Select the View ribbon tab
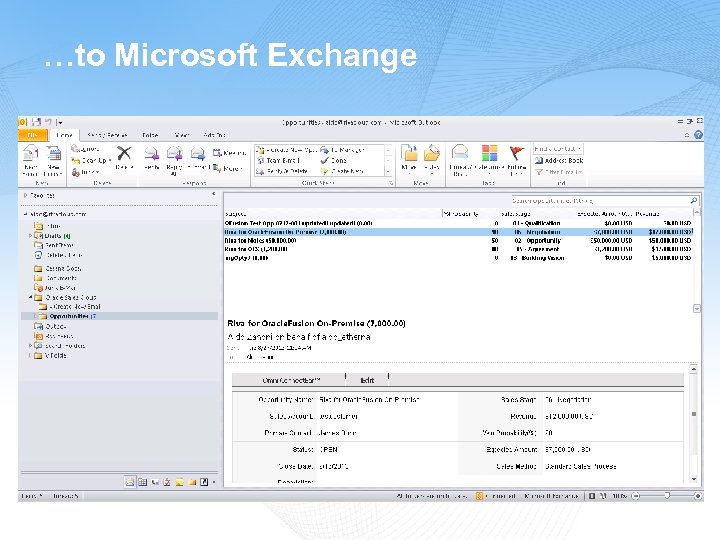 coord(182,135)
